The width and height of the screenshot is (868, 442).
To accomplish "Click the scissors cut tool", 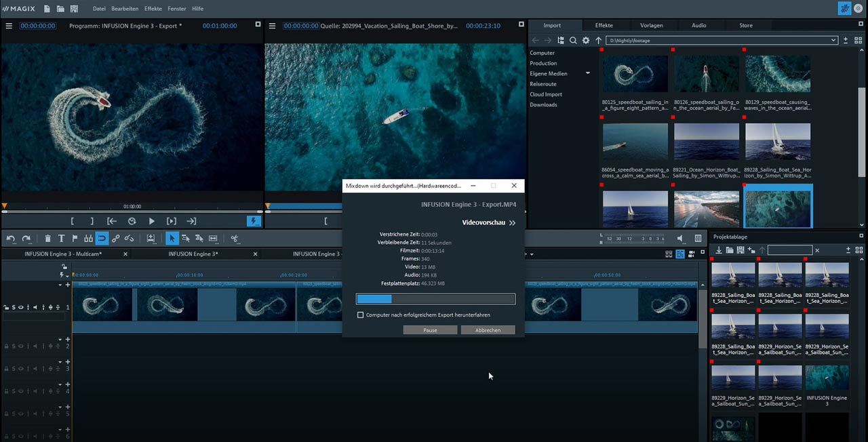I will coord(235,239).
